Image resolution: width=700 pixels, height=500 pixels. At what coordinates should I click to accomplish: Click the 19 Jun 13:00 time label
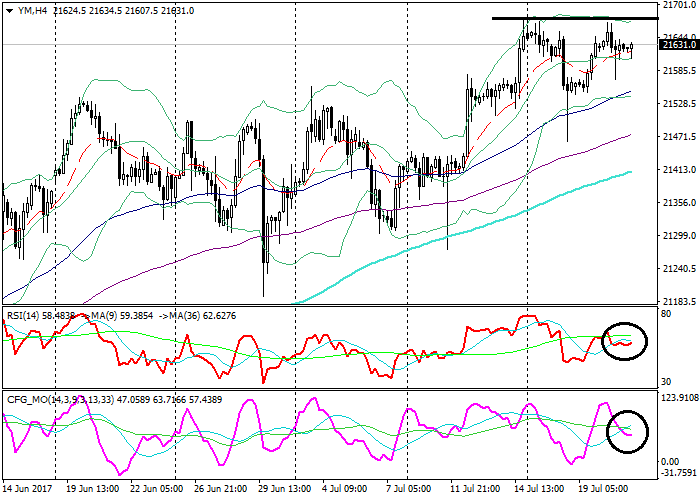coord(93,488)
